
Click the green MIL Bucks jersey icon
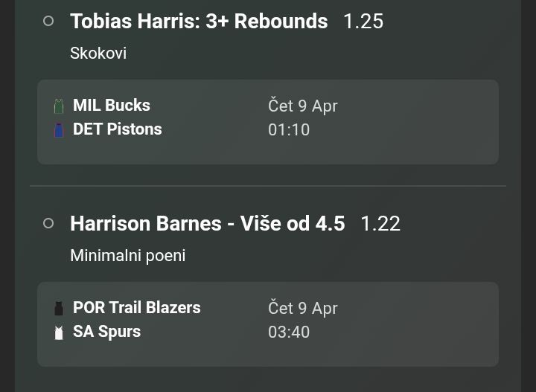[x=59, y=106]
